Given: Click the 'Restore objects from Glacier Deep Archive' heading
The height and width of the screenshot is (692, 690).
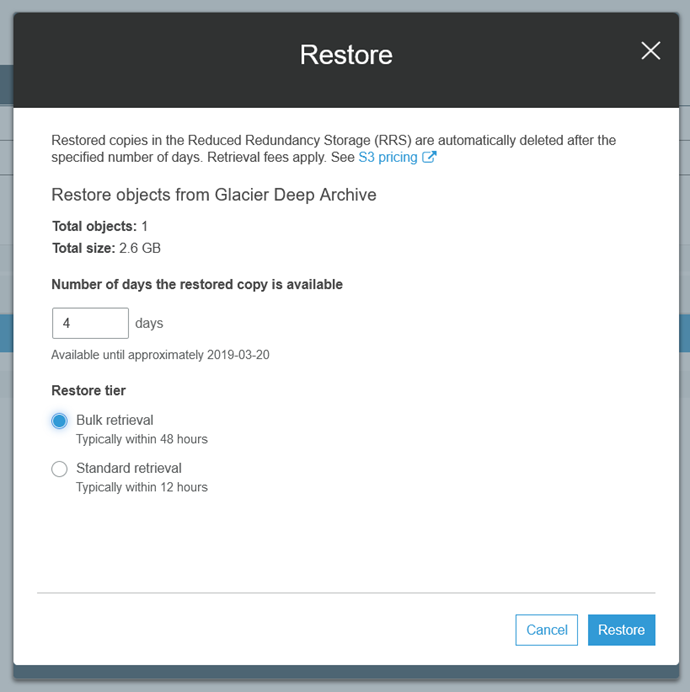Looking at the screenshot, I should pos(214,195).
